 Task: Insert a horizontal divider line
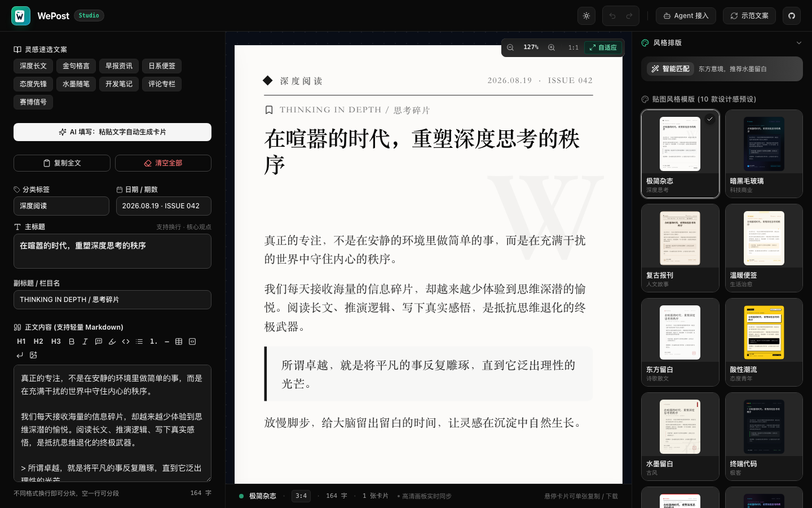point(167,341)
